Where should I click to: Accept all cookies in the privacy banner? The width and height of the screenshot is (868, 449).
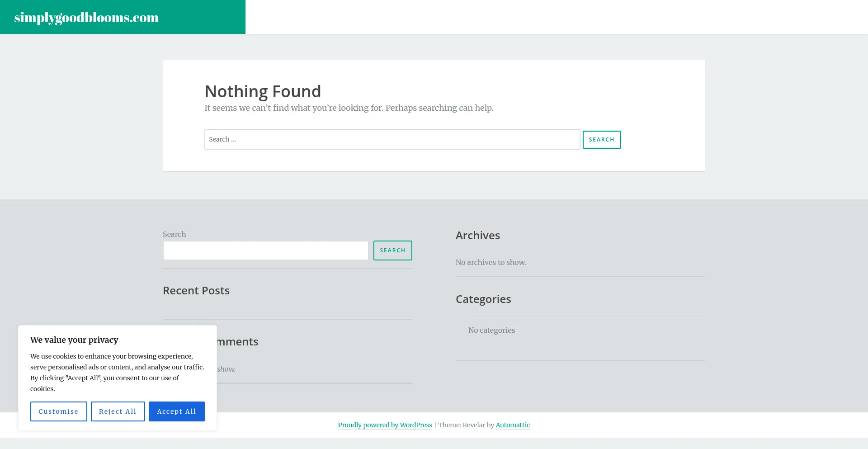pyautogui.click(x=176, y=411)
